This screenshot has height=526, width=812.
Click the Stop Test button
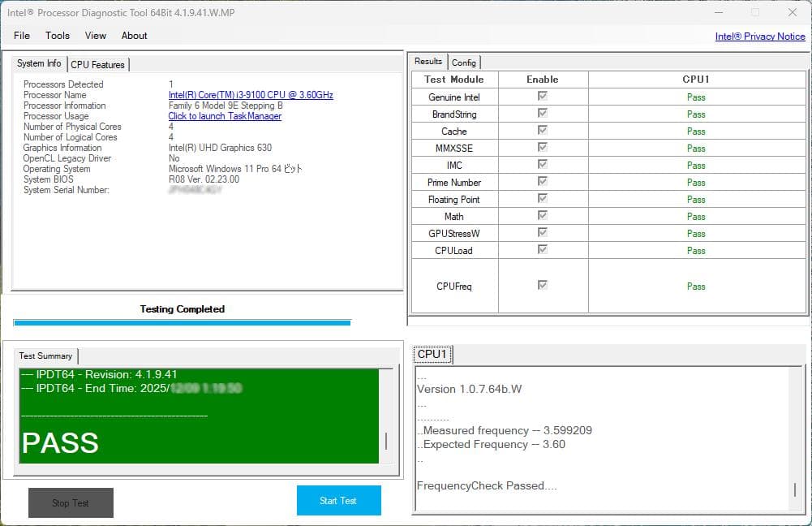(71, 502)
